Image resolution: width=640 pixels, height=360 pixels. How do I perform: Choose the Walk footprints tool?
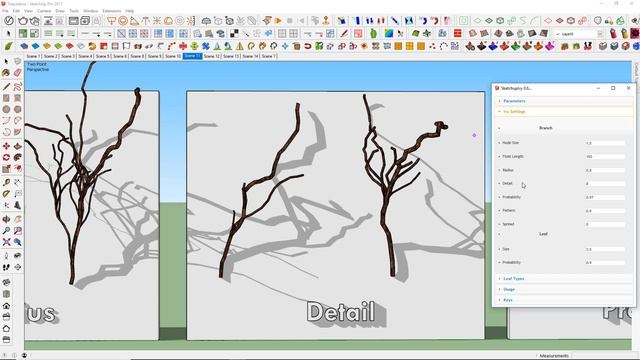pyautogui.click(x=6, y=267)
